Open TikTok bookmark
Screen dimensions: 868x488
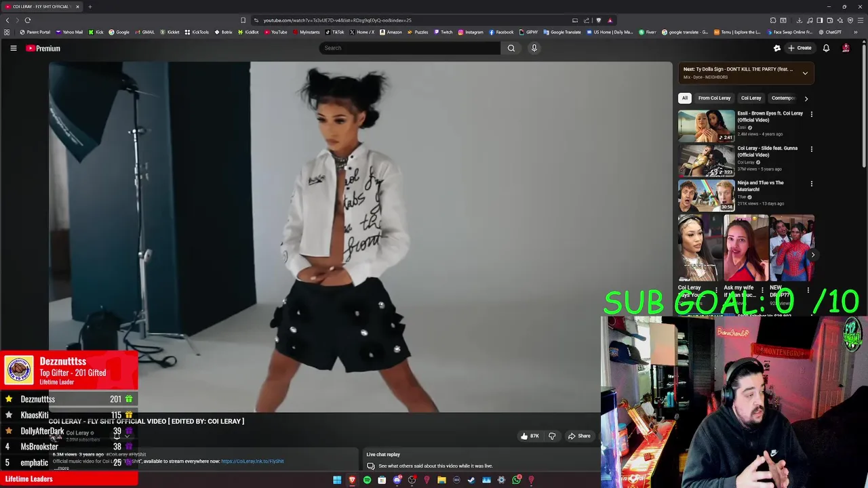click(x=335, y=32)
